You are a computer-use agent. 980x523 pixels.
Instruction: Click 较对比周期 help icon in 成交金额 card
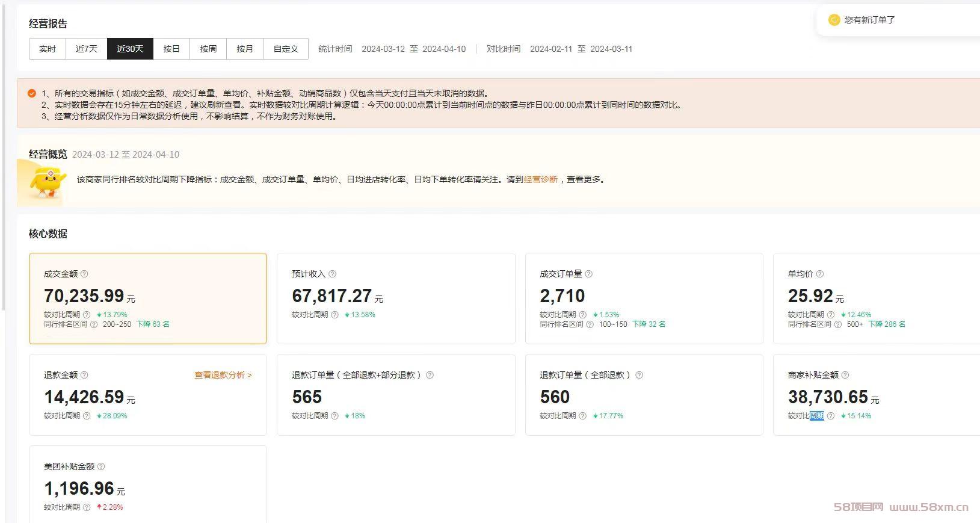(x=87, y=315)
